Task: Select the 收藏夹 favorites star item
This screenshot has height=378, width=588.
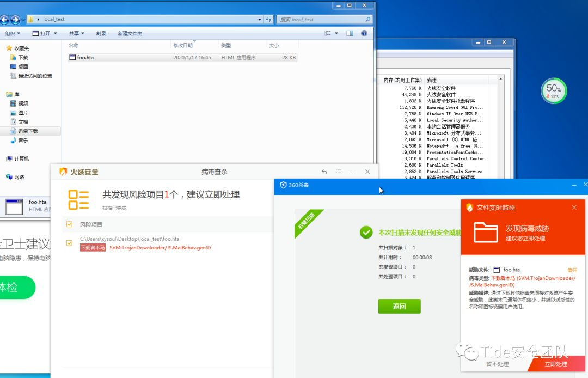Action: [17, 48]
